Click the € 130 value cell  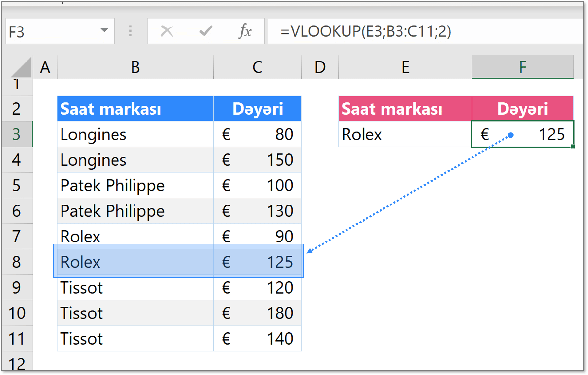tap(257, 211)
